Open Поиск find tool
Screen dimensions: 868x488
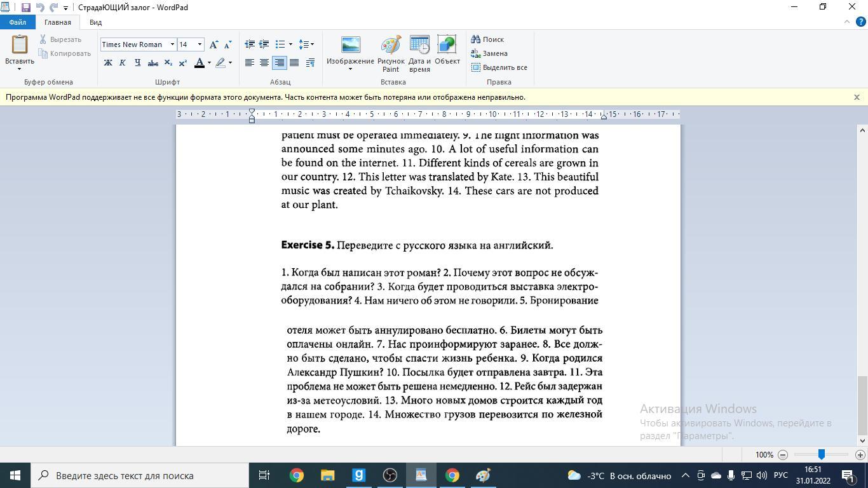click(x=488, y=39)
